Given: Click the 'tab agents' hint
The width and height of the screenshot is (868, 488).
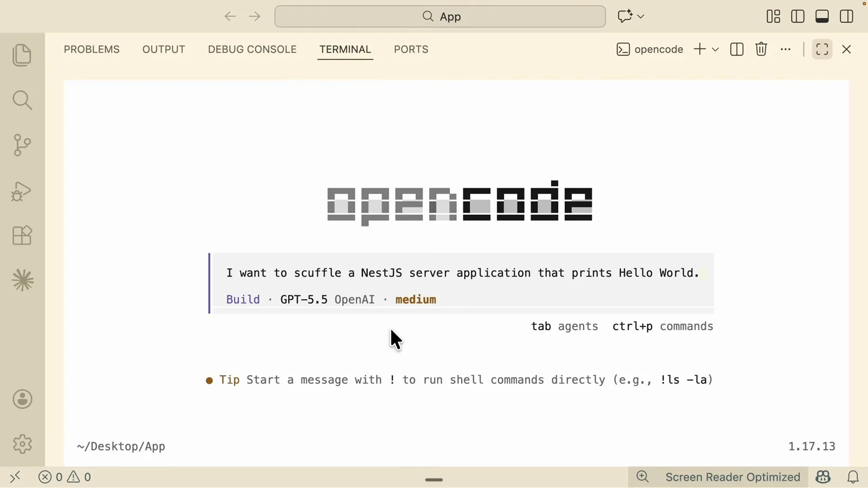Looking at the screenshot, I should point(565,326).
